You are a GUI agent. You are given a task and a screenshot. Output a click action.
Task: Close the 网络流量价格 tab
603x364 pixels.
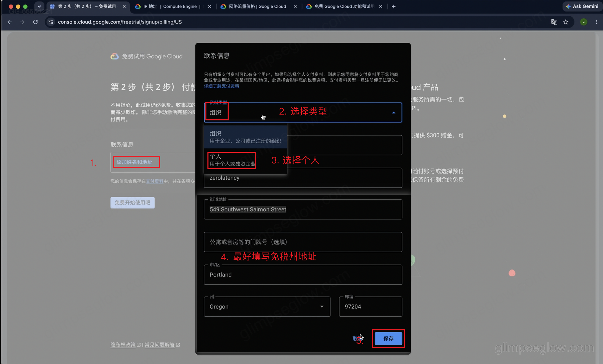(x=295, y=6)
